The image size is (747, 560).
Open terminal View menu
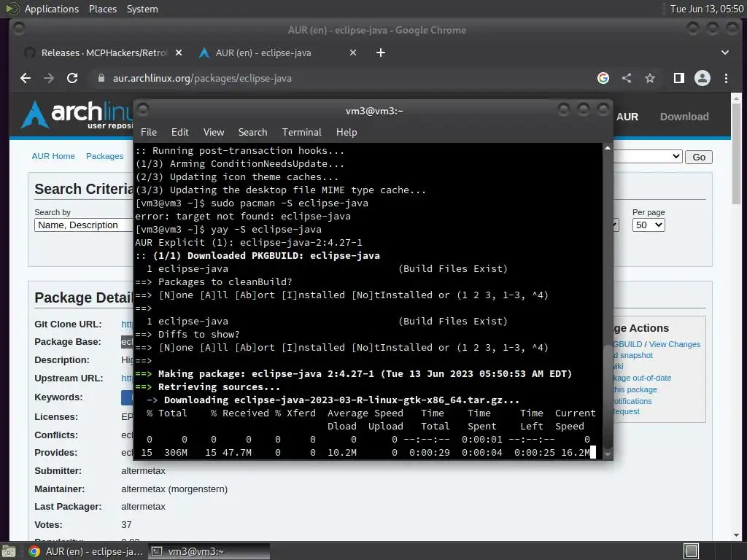pyautogui.click(x=214, y=133)
